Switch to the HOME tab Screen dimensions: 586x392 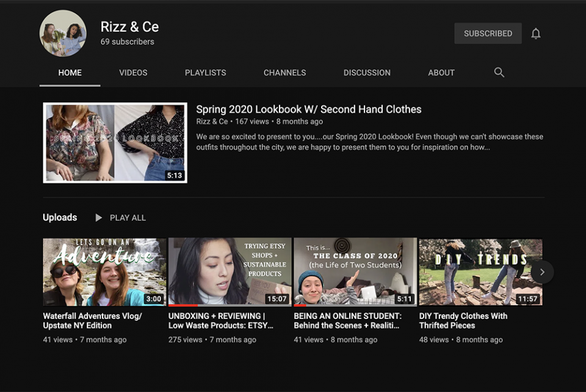[70, 73]
